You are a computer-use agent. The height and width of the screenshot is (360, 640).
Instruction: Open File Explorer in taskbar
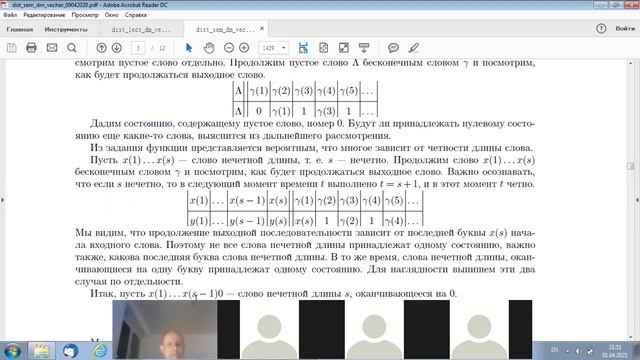(41, 351)
